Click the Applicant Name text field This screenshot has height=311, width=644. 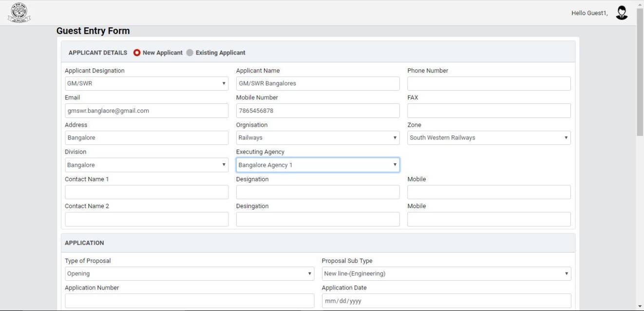click(318, 83)
